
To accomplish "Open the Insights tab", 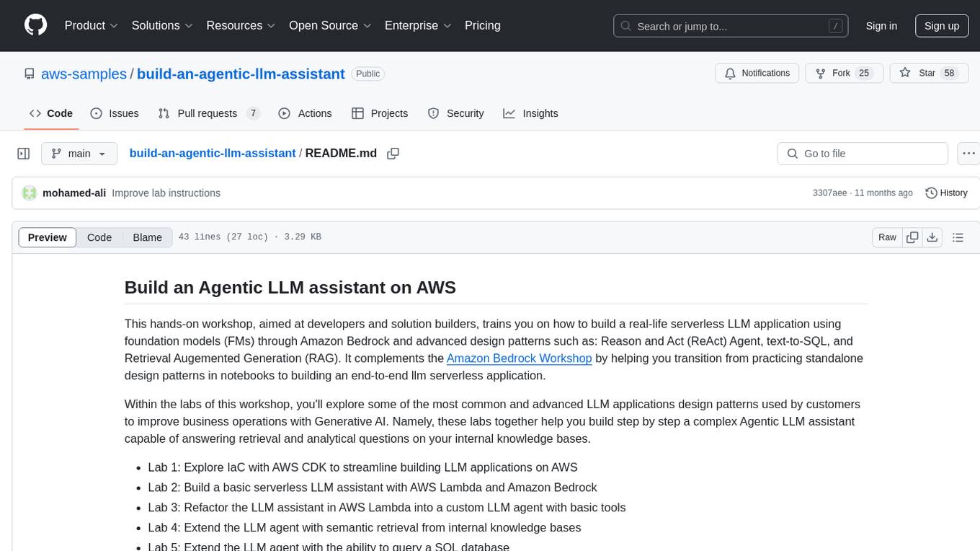I will 530,113.
